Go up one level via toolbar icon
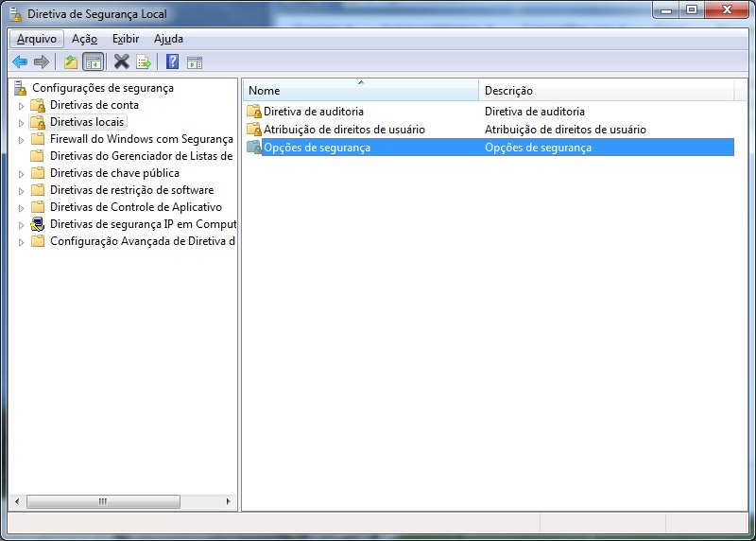The height and width of the screenshot is (541, 756). click(71, 61)
